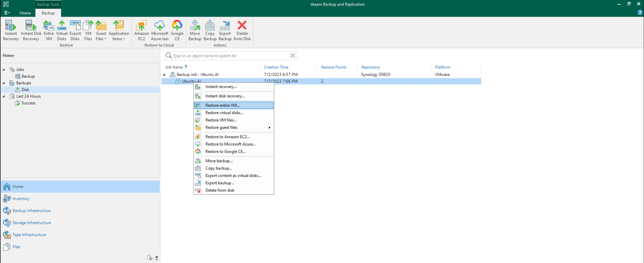644x263 pixels.
Task: Clear search with the X button
Action: (x=292, y=55)
